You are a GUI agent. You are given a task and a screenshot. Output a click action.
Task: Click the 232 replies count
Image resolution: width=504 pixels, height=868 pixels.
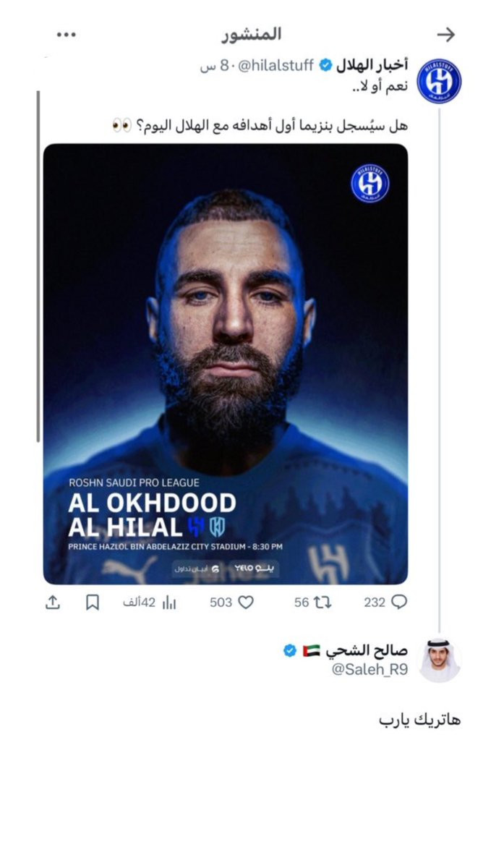[x=374, y=603]
